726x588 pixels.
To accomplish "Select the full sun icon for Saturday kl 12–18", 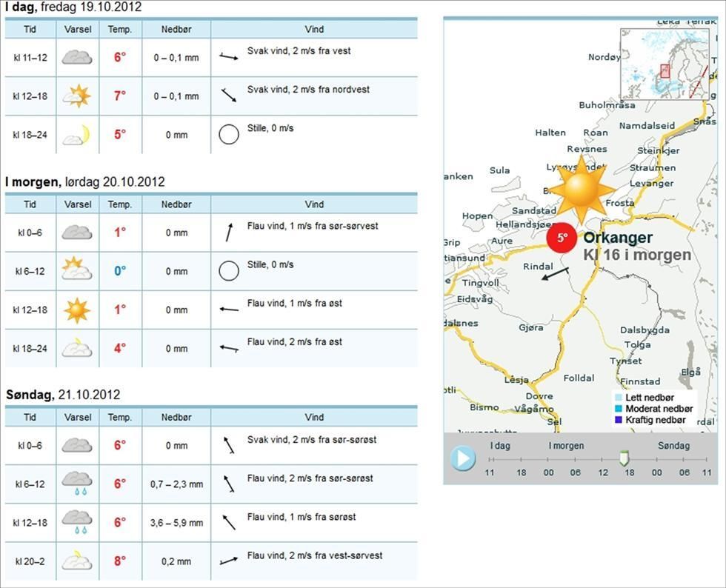I will 77,309.
